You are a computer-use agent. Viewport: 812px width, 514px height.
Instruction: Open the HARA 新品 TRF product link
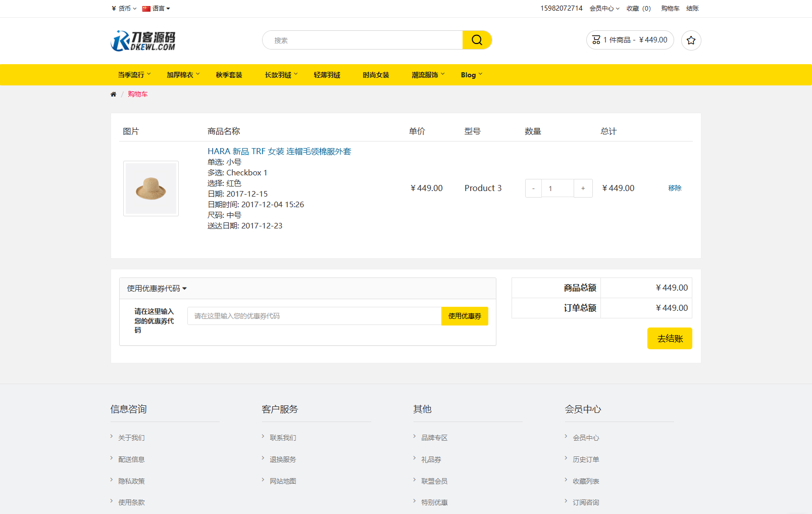pyautogui.click(x=279, y=151)
